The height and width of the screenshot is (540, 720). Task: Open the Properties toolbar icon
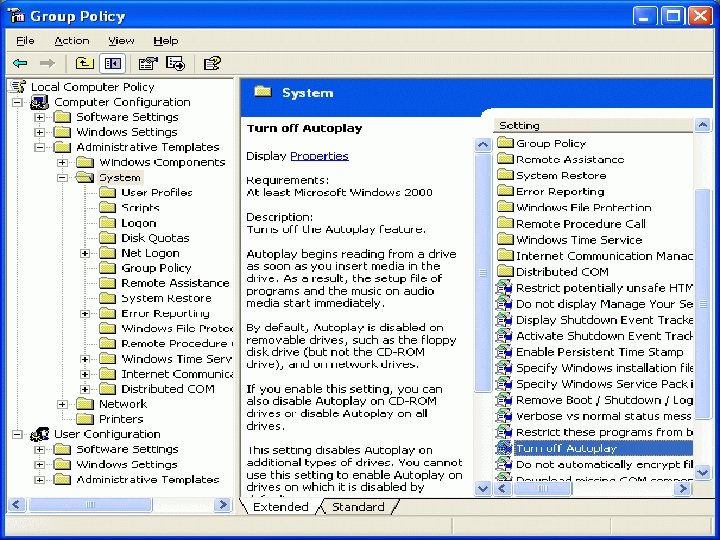click(147, 63)
